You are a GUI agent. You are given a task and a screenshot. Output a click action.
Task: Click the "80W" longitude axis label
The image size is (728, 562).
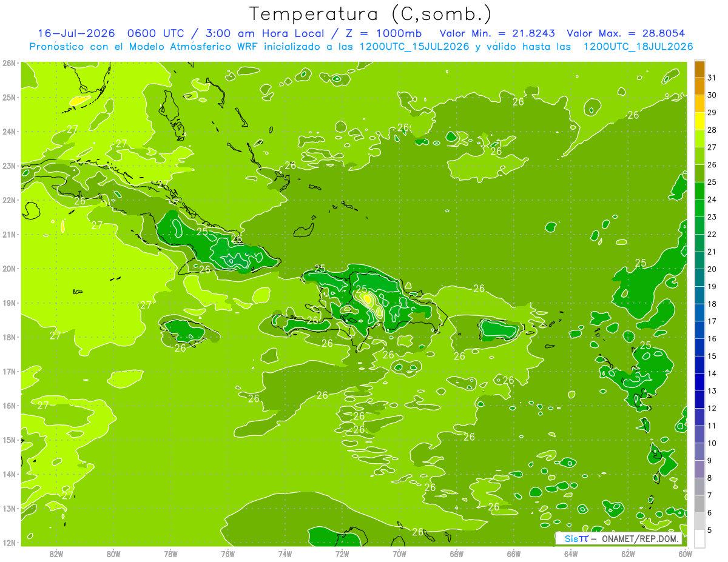(x=113, y=554)
